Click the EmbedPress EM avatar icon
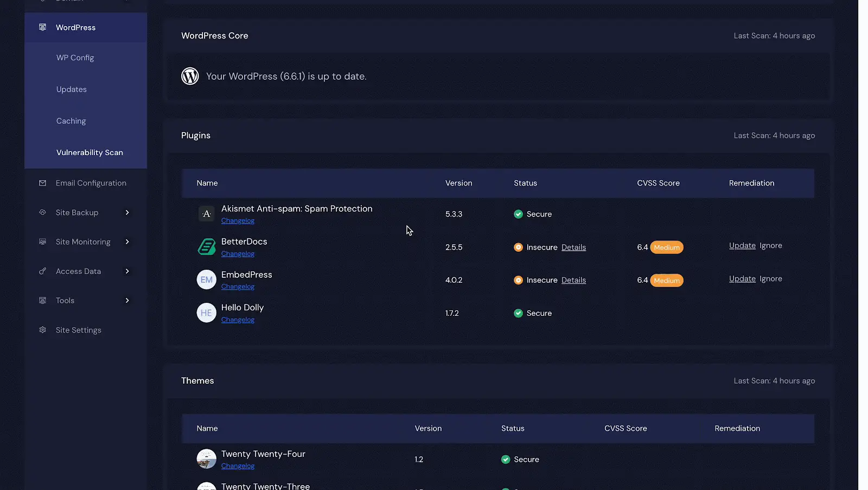 click(206, 280)
